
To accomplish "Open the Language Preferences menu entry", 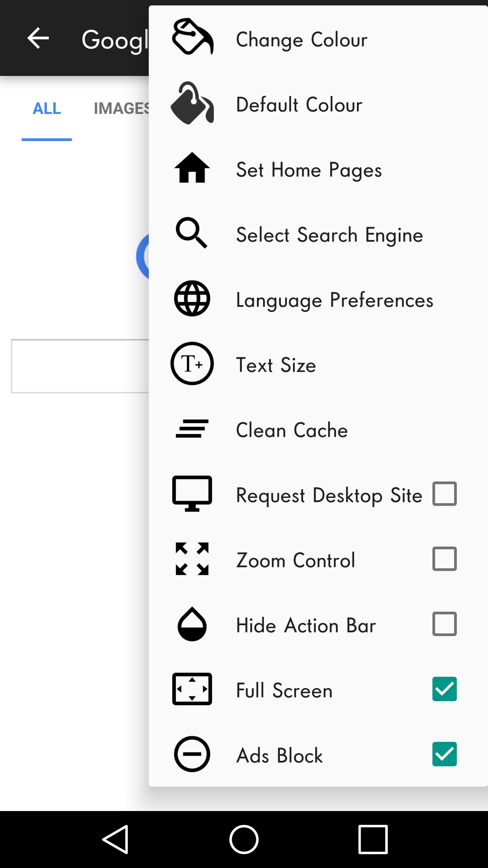I will click(318, 298).
